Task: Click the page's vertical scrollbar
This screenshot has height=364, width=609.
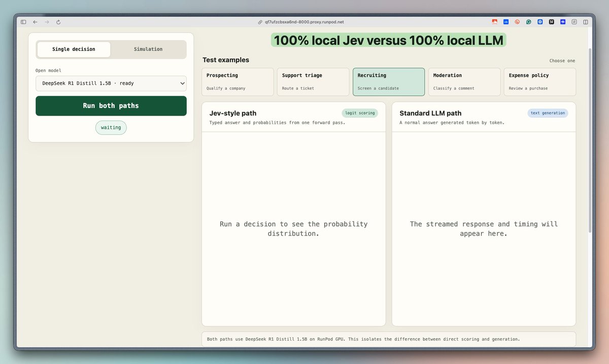Action: pyautogui.click(x=589, y=140)
